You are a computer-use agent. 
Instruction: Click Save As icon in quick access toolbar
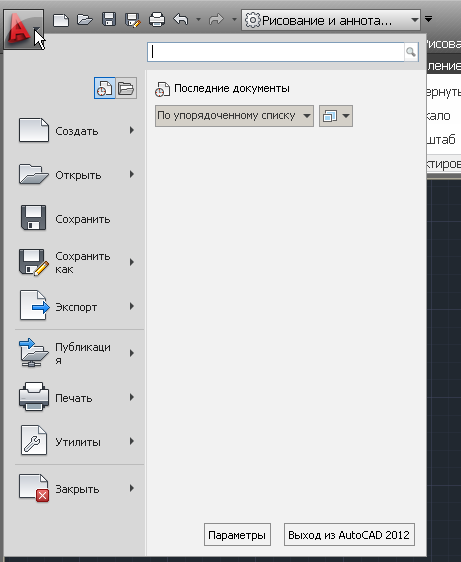pos(133,20)
